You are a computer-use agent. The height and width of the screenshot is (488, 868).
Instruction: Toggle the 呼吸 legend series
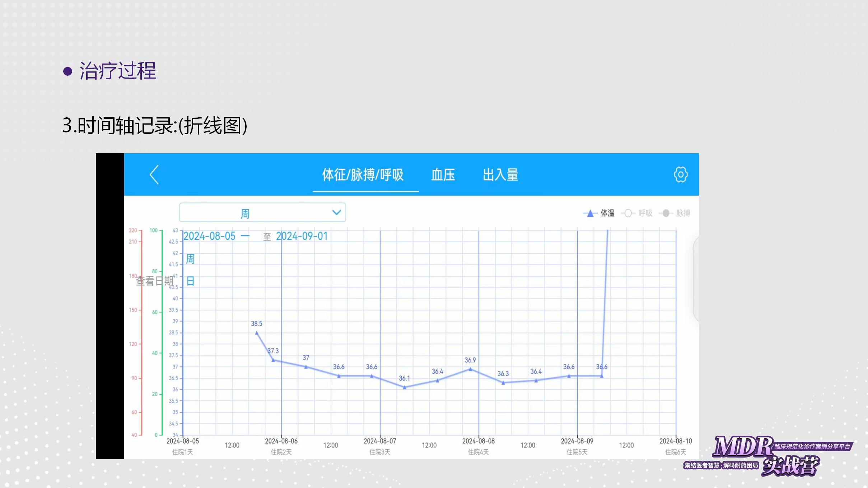pos(637,213)
